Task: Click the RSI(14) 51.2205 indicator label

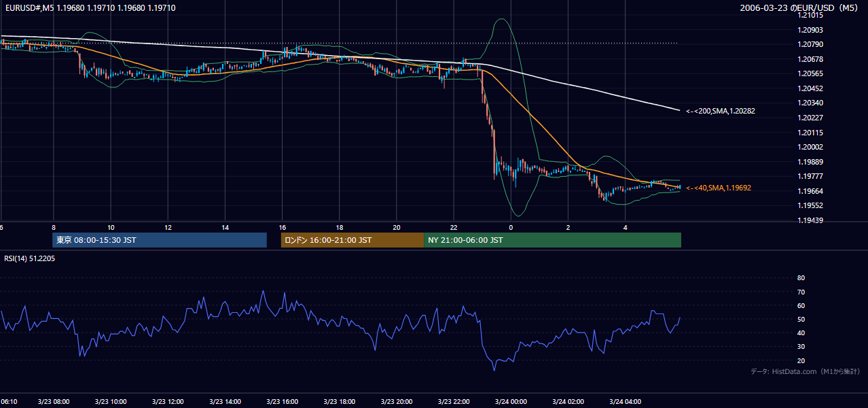Action: [29, 258]
